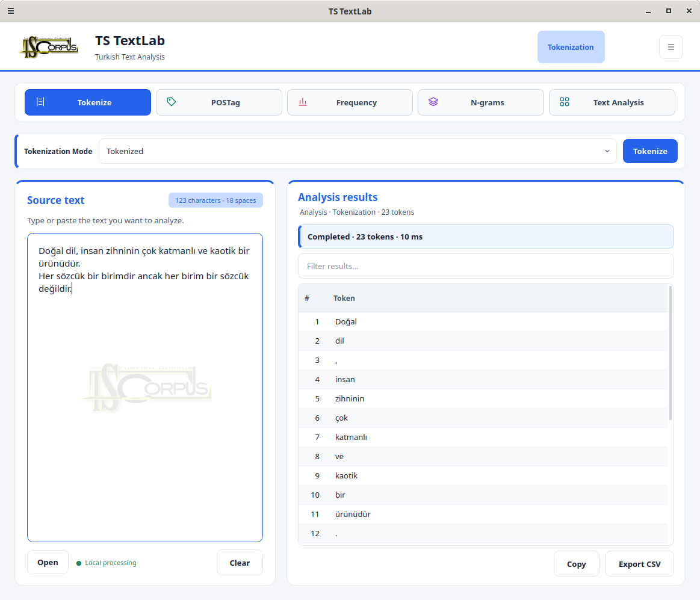This screenshot has height=600, width=700.
Task: Select the token row 'kaotik'
Action: [x=483, y=475]
